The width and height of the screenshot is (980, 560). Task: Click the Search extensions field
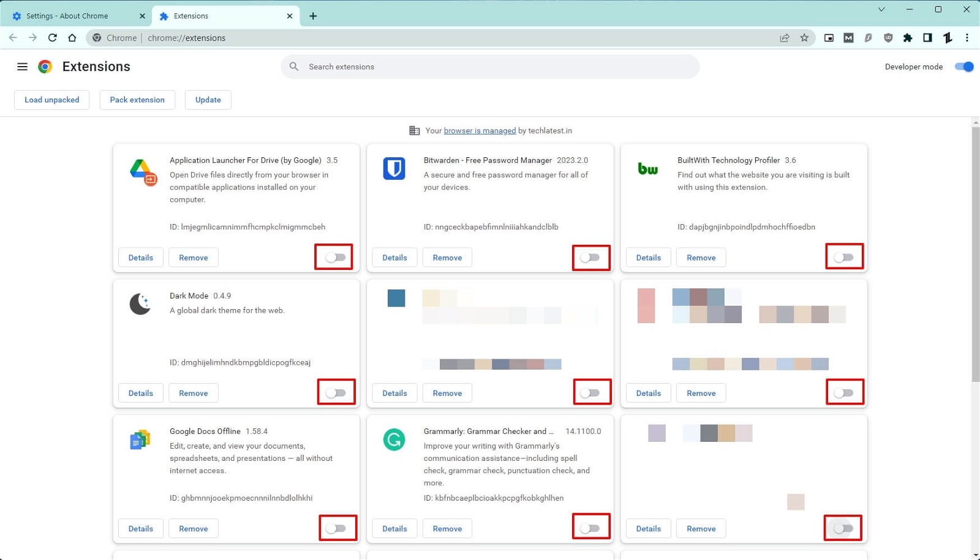click(x=490, y=67)
